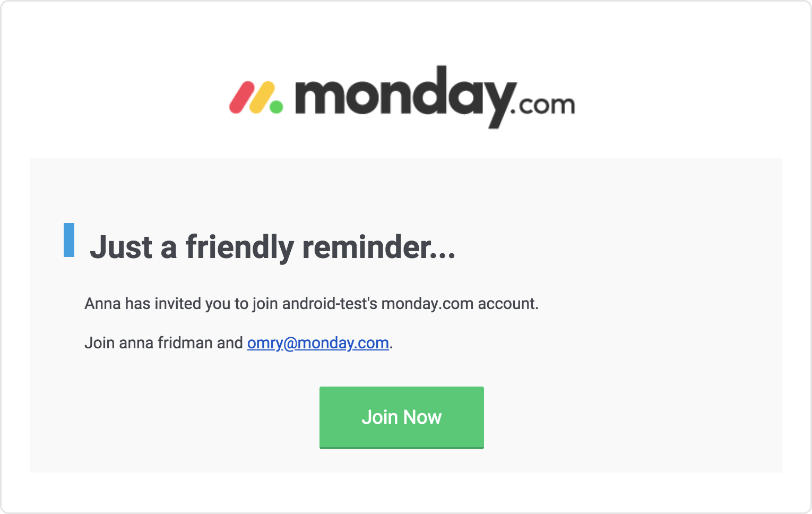The height and width of the screenshot is (514, 812).
Task: Select the word "friendly" in the heading
Action: click(239, 247)
